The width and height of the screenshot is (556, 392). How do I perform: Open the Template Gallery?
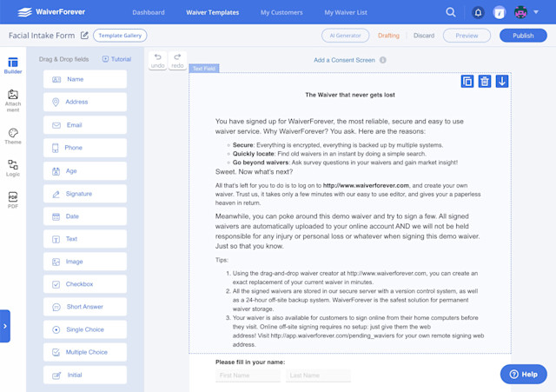tap(120, 36)
